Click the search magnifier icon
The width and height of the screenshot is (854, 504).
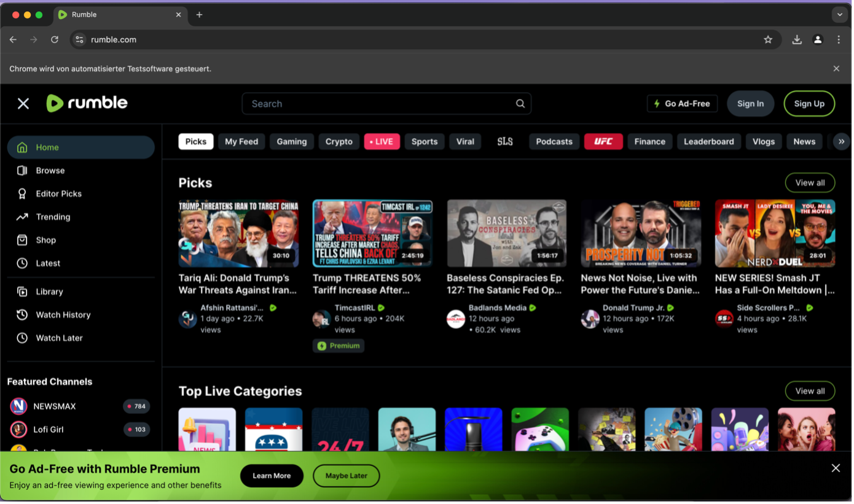(x=520, y=104)
